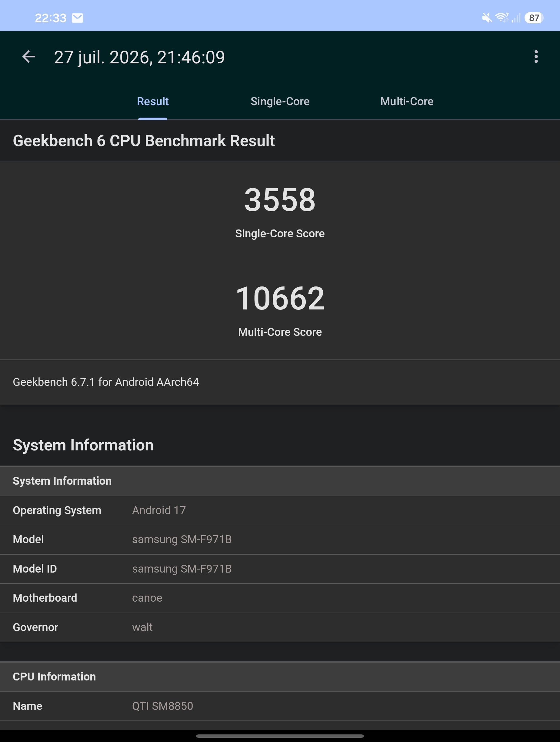Tap the multi-core score 10662
The image size is (560, 742).
(280, 298)
